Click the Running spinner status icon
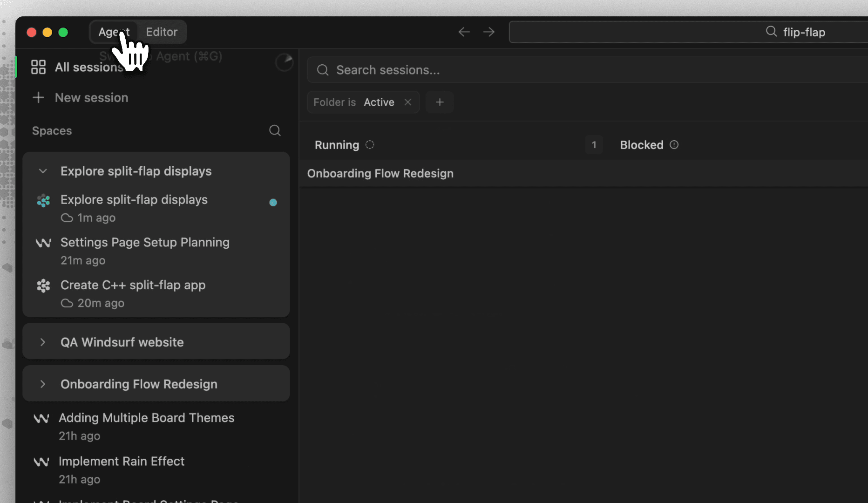 click(x=370, y=145)
